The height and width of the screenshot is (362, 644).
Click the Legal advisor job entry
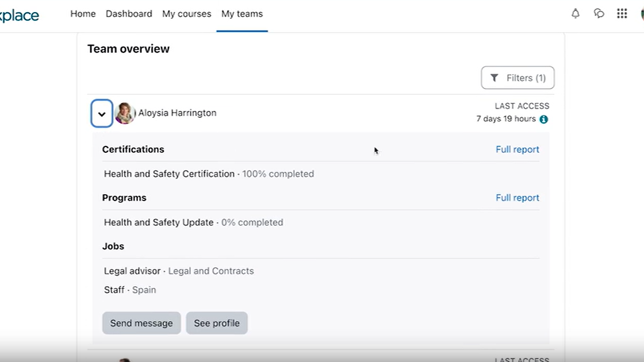point(132,271)
